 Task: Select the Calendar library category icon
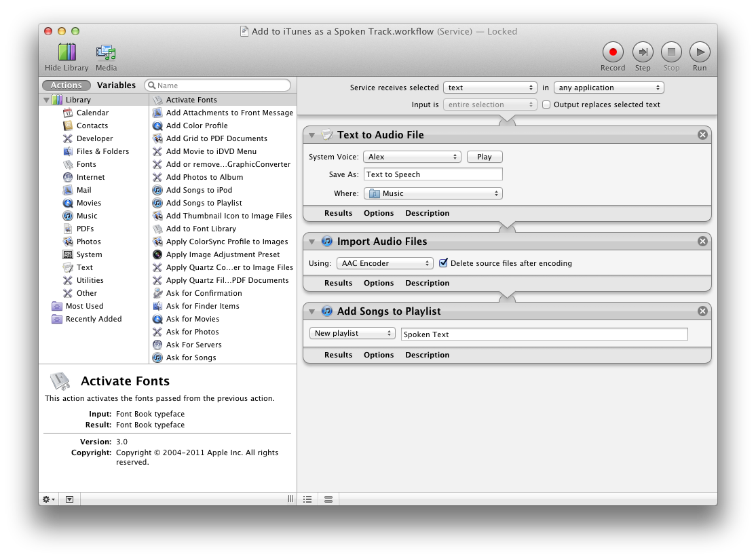(68, 113)
